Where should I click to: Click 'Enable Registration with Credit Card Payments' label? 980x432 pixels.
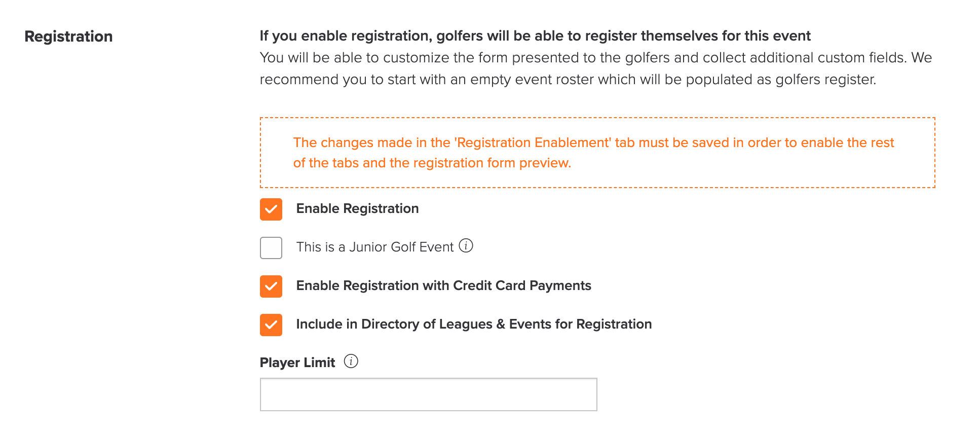click(443, 285)
